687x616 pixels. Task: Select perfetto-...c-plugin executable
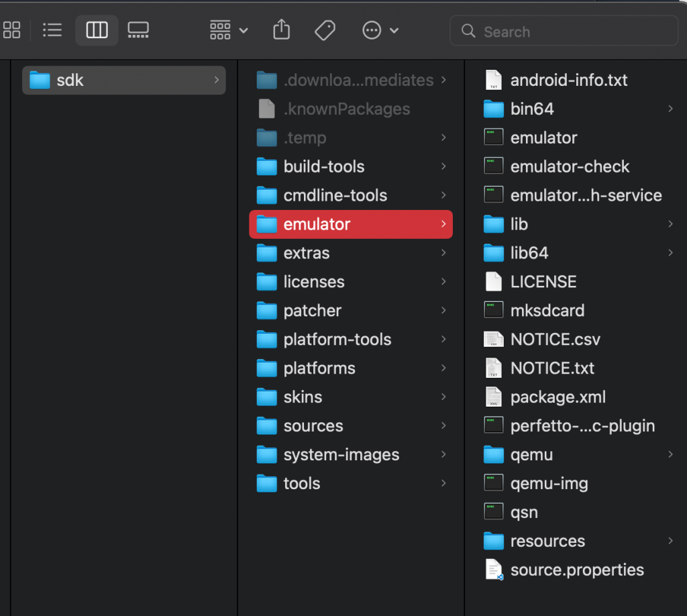click(578, 426)
